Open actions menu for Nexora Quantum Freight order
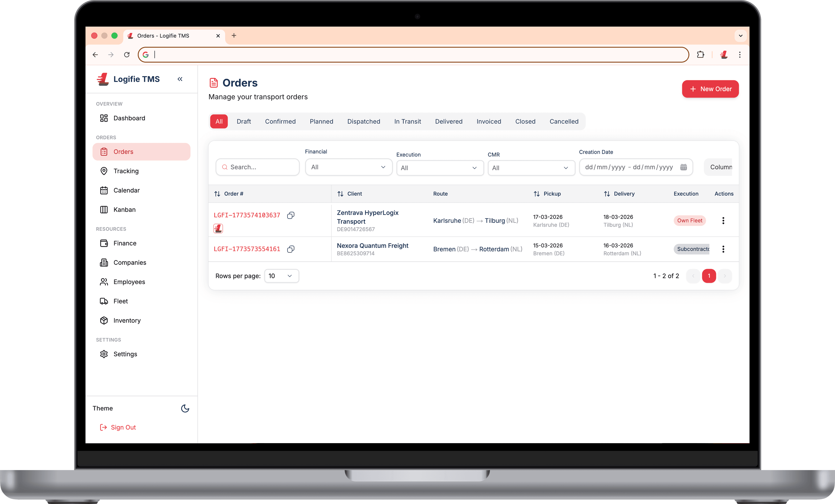Screen dimensions: 835x504 [723, 249]
